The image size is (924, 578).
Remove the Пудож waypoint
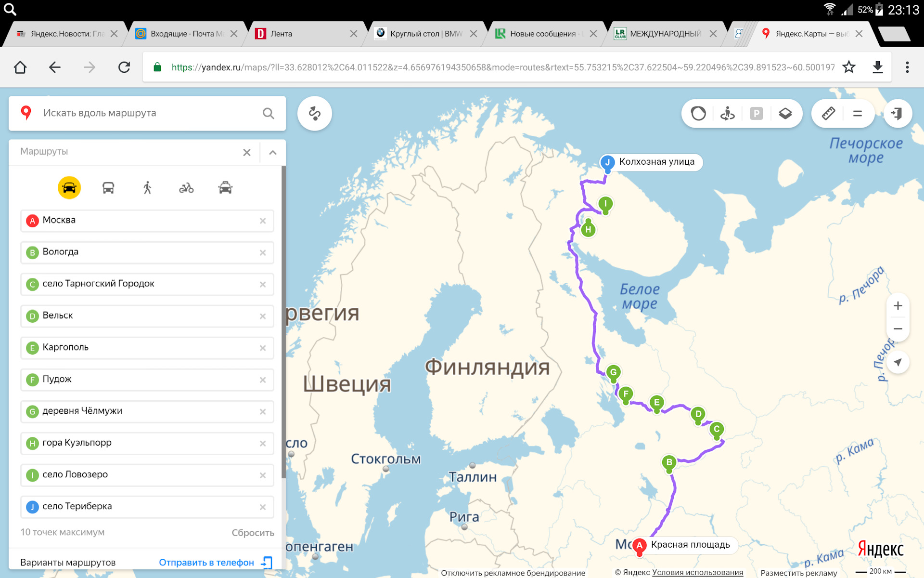(x=263, y=380)
